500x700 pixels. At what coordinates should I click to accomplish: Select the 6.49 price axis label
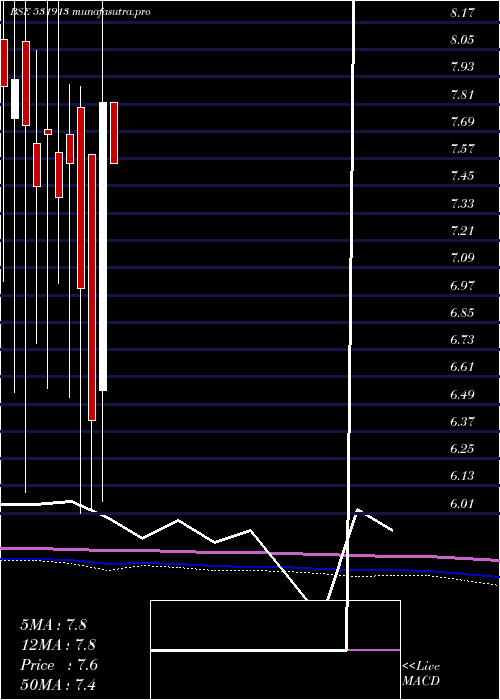(462, 395)
